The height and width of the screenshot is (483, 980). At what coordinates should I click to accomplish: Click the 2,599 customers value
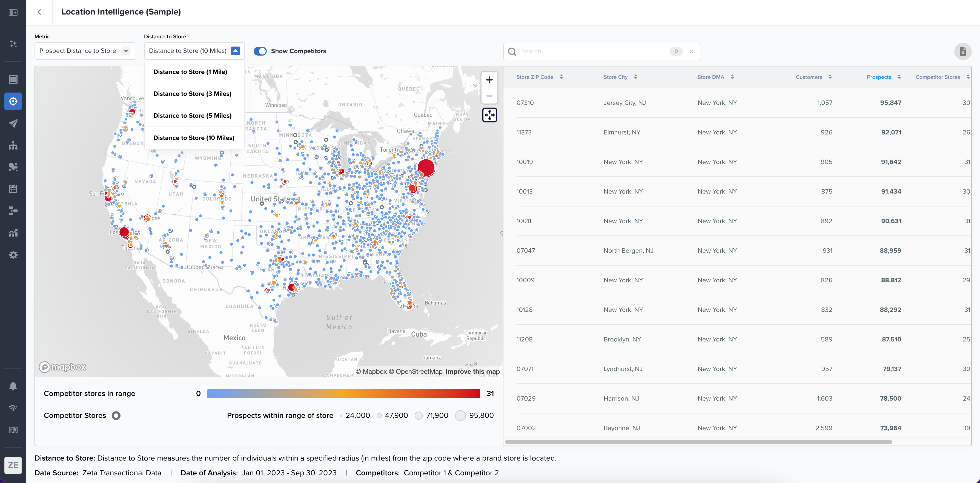tap(824, 428)
